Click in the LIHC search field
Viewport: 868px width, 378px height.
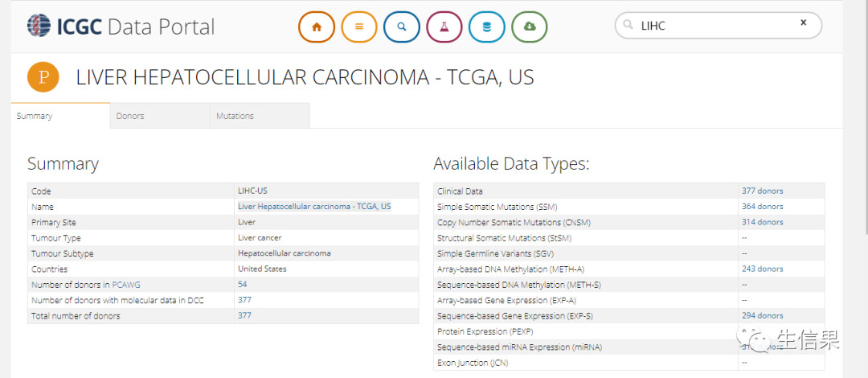[x=715, y=26]
